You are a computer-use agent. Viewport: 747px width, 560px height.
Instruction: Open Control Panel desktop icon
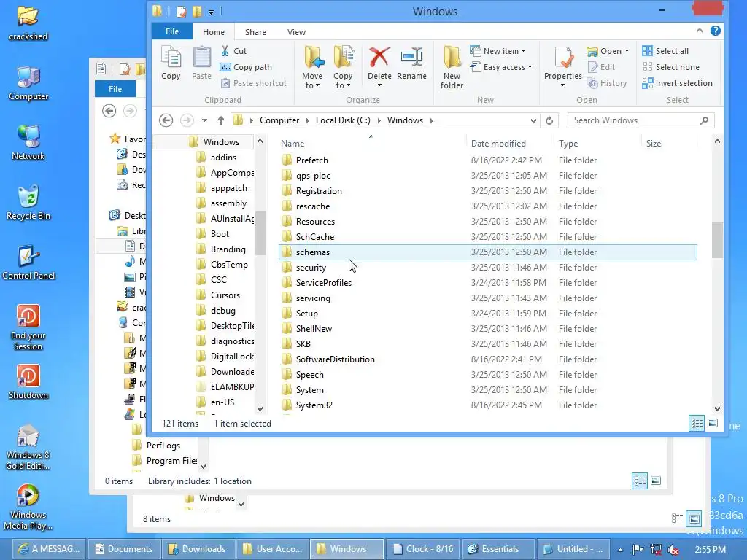tap(28, 262)
